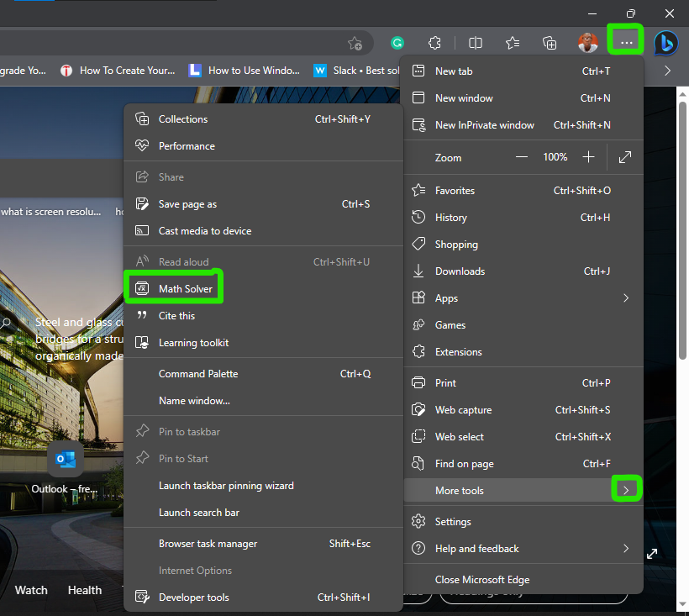Click the Grammarly extension icon

click(x=398, y=43)
